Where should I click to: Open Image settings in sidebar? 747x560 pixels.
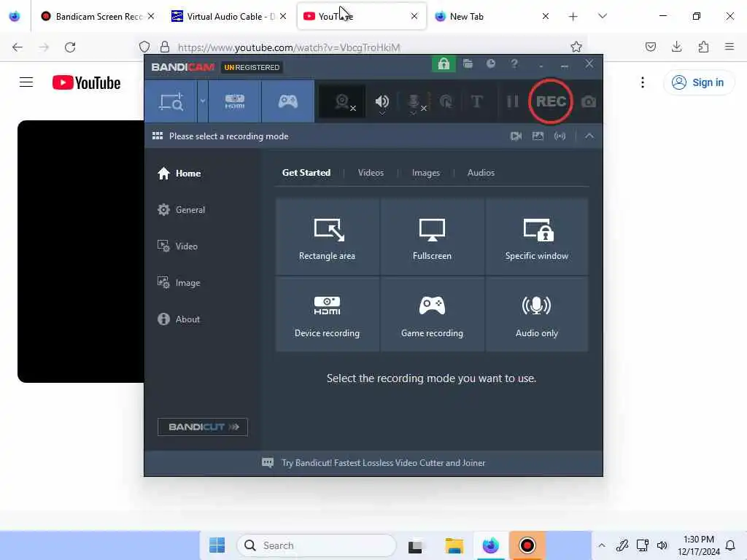click(179, 283)
